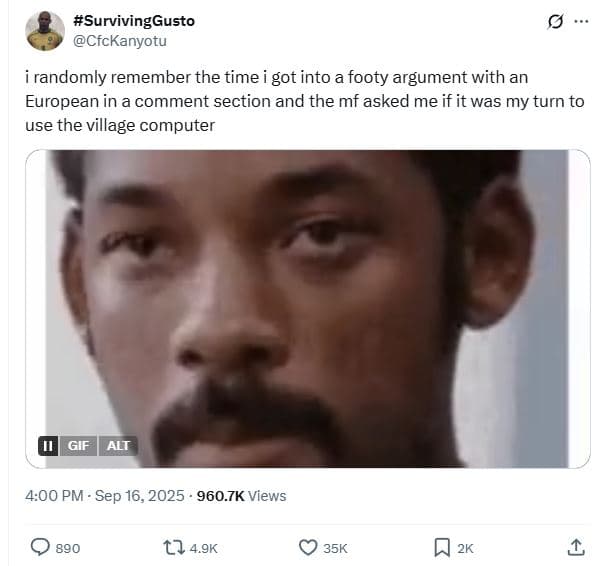Open the three-dot more options menu
Viewport: 605px width, 566px height.
[x=581, y=22]
